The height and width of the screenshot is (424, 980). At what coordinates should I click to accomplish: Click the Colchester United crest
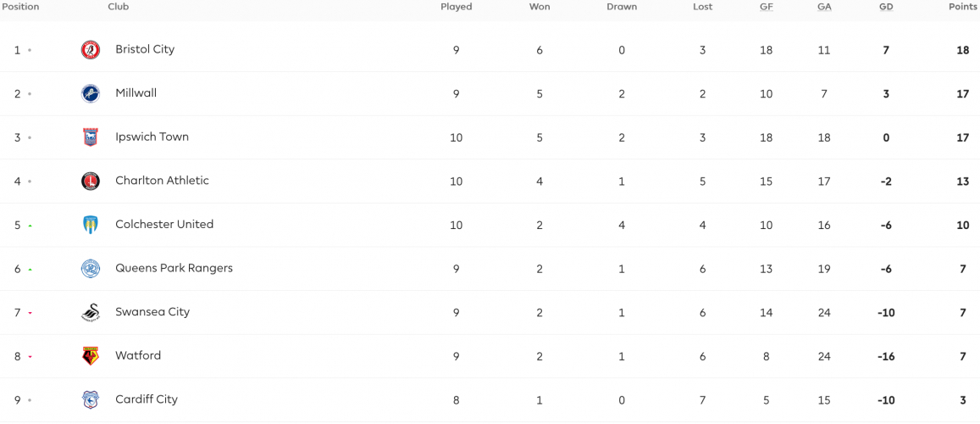point(91,225)
